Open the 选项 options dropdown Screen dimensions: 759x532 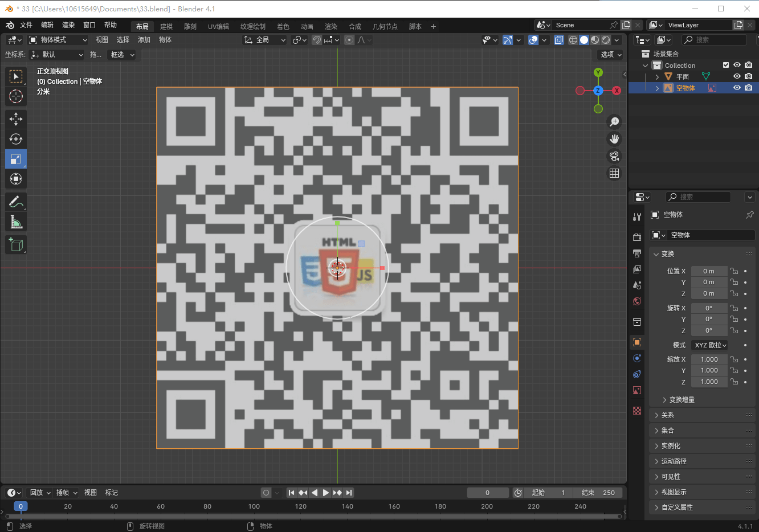click(611, 55)
